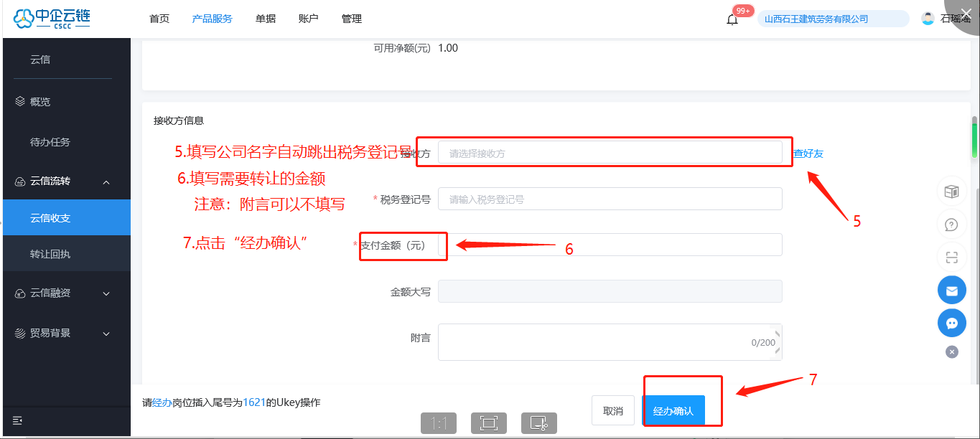
Task: Click the 取消 button
Action: (x=613, y=411)
